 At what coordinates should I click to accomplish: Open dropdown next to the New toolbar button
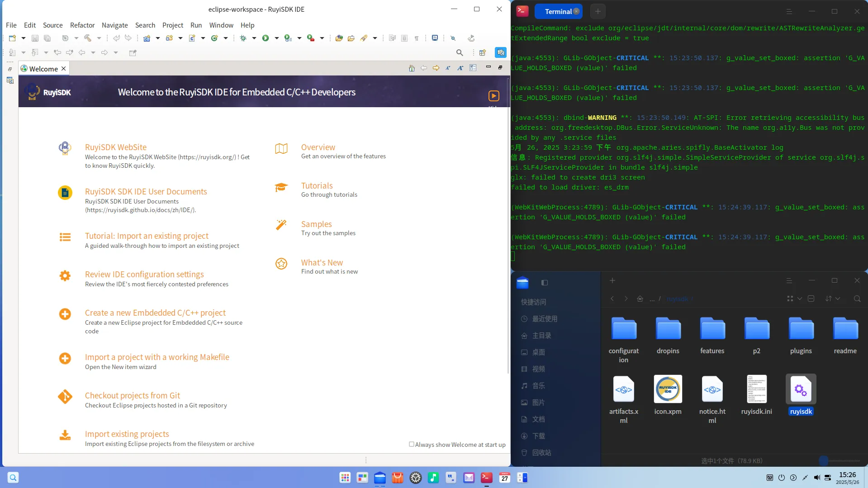click(24, 38)
